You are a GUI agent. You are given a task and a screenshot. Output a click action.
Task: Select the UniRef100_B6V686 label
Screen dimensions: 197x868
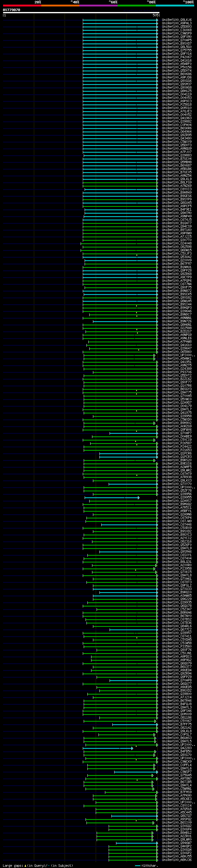pos(176,74)
